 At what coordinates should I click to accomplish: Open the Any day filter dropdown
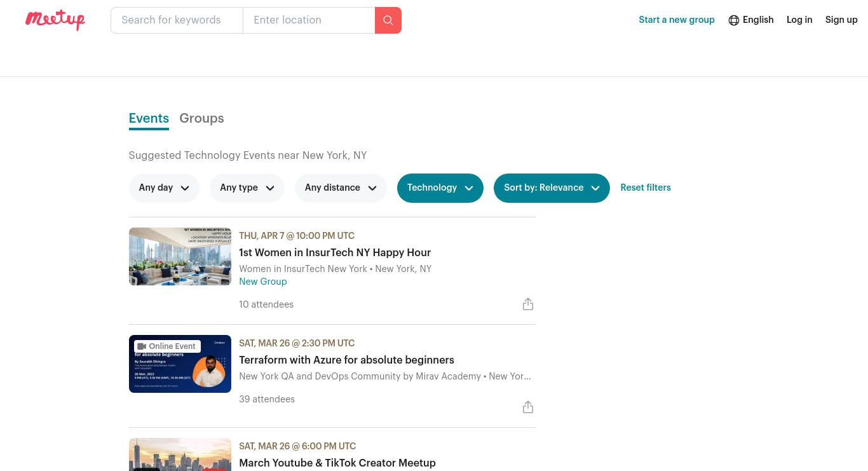[x=164, y=188]
